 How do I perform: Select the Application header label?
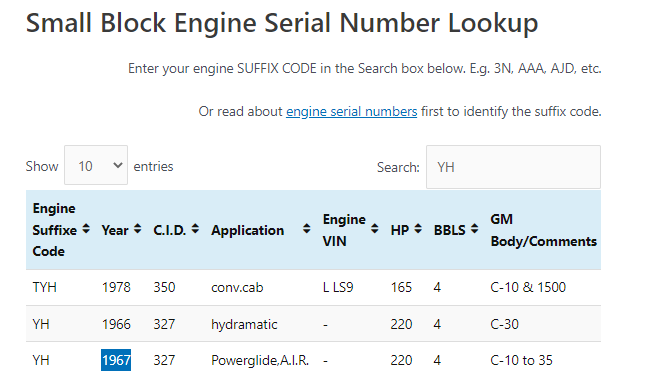point(248,230)
